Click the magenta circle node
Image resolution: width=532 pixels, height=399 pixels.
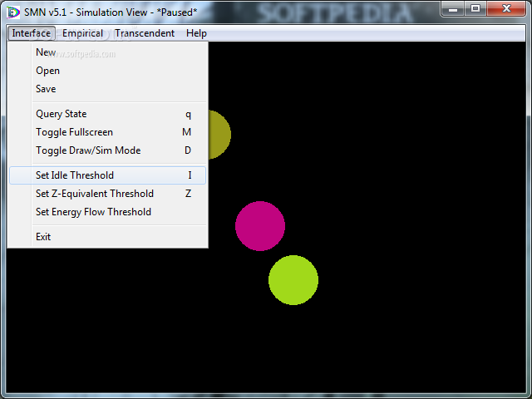point(260,226)
